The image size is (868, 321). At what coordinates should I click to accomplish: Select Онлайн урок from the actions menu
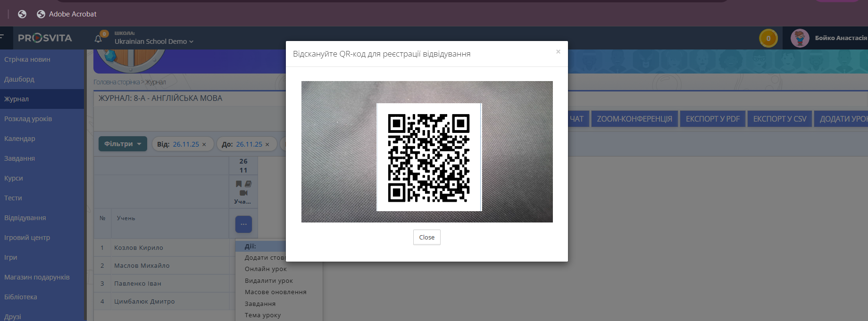coord(266,269)
